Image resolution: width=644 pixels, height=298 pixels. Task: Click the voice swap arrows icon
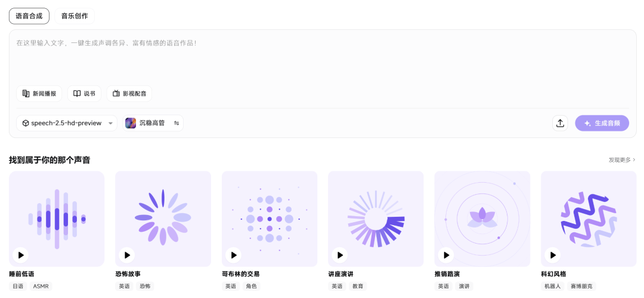point(177,123)
